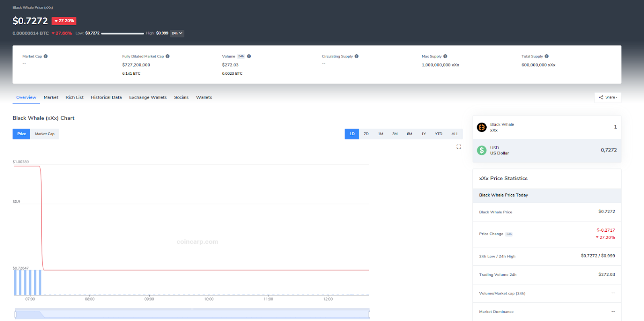Select the 1D chart range
The width and height of the screenshot is (644, 321).
[x=352, y=134]
